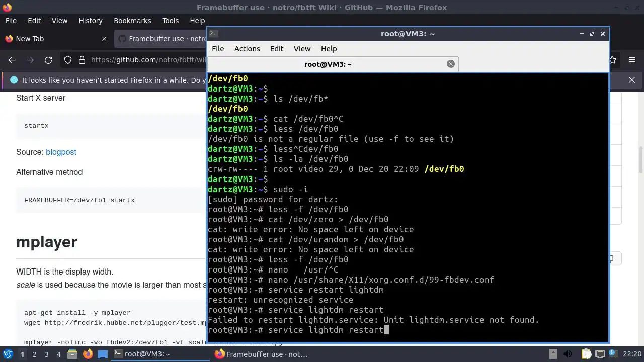Open Firefox Help menu
Screen dimensions: 644x362
click(x=197, y=21)
